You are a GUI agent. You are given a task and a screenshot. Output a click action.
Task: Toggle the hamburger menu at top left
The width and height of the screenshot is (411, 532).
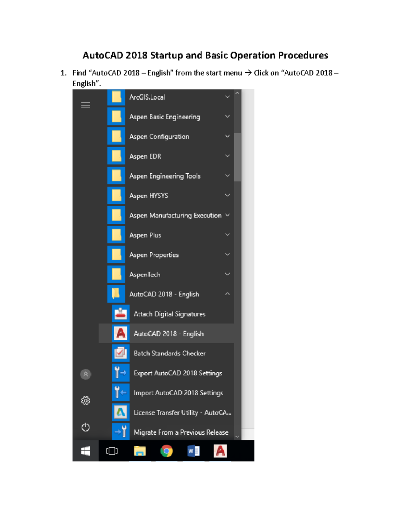tap(86, 105)
